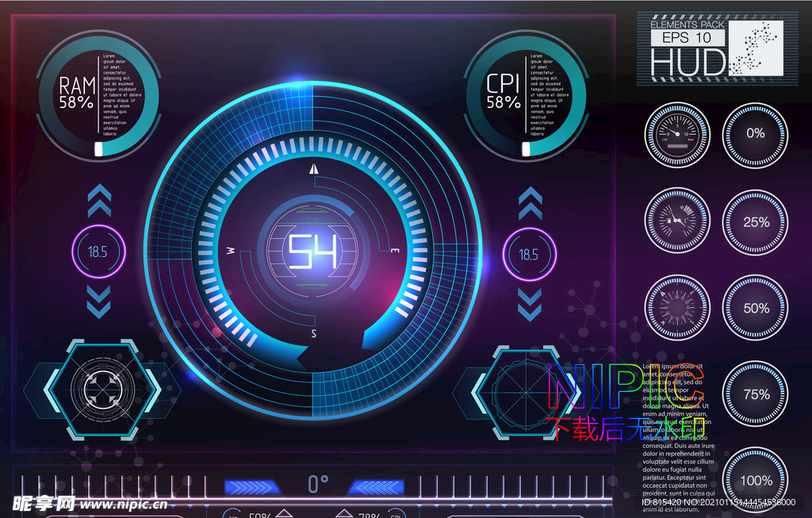Click the central 54 digital readout
812x518 pixels.
point(312,251)
